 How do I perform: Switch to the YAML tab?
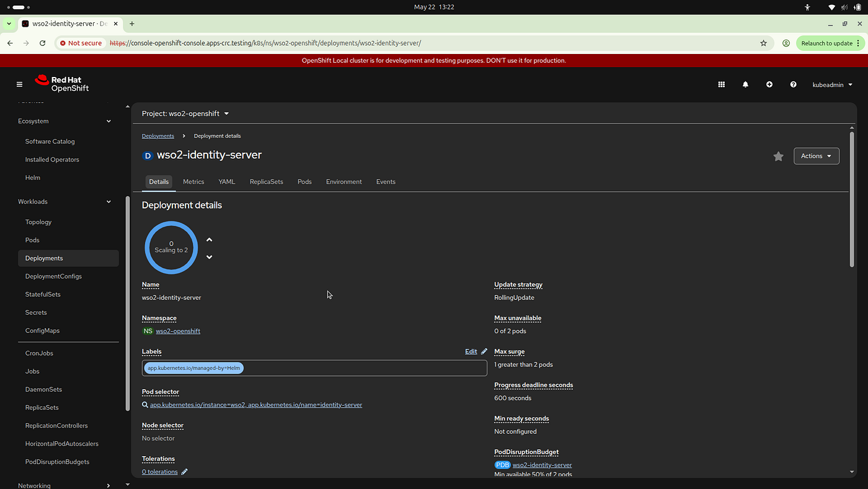(x=227, y=182)
